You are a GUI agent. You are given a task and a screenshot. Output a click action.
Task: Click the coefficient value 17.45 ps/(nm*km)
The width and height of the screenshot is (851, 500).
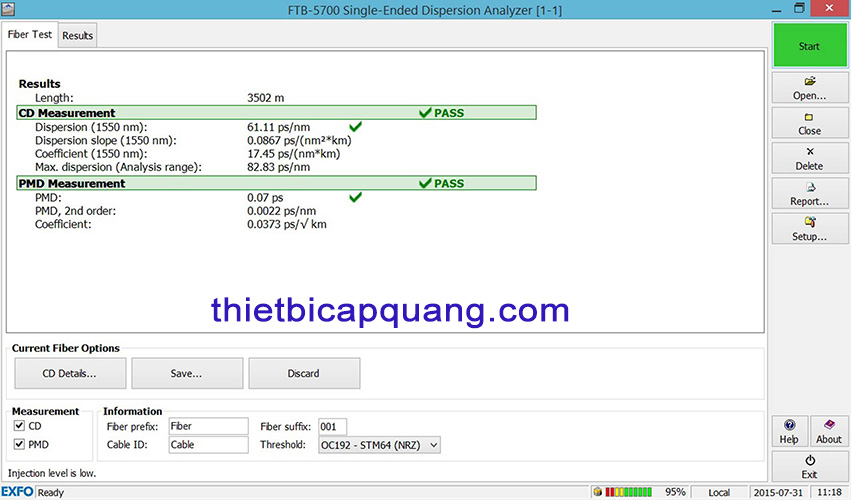(294, 154)
